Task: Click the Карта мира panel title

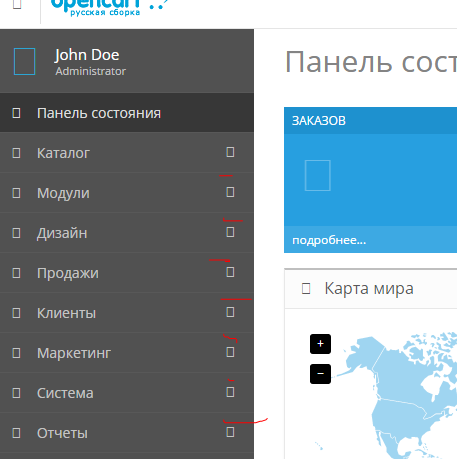Action: [x=369, y=288]
